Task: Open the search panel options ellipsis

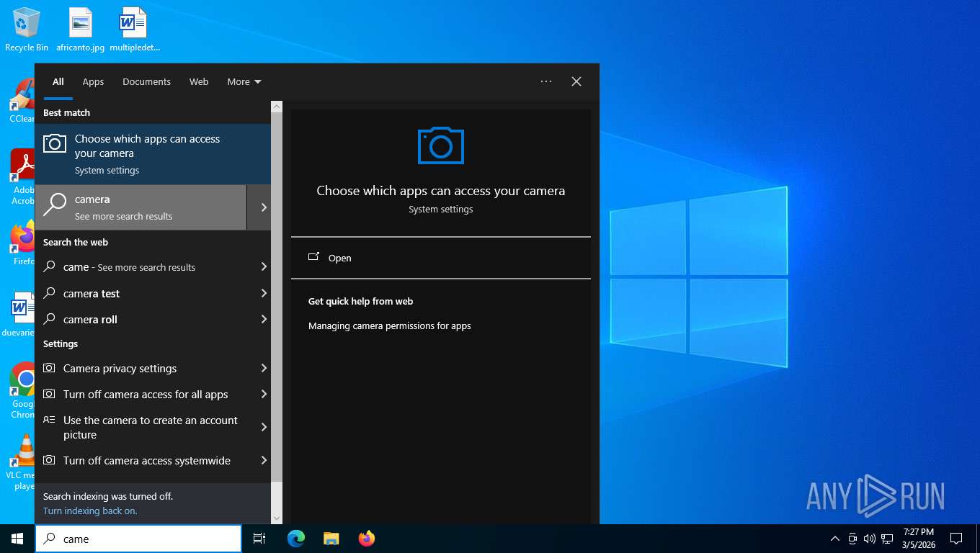Action: 546,81
